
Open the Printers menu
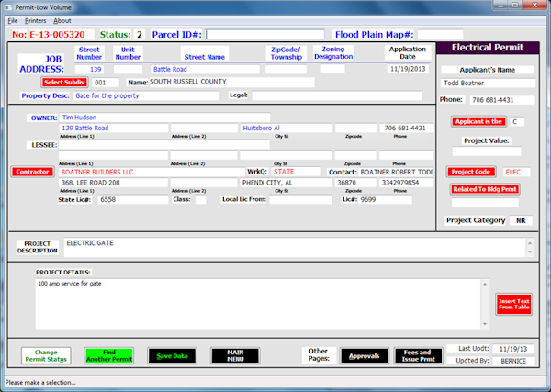coord(35,21)
